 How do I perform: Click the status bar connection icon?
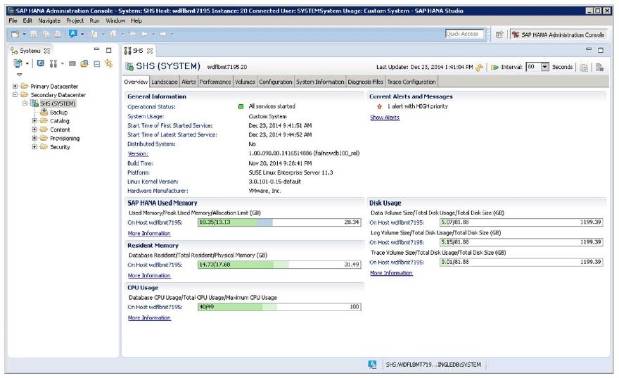372,365
